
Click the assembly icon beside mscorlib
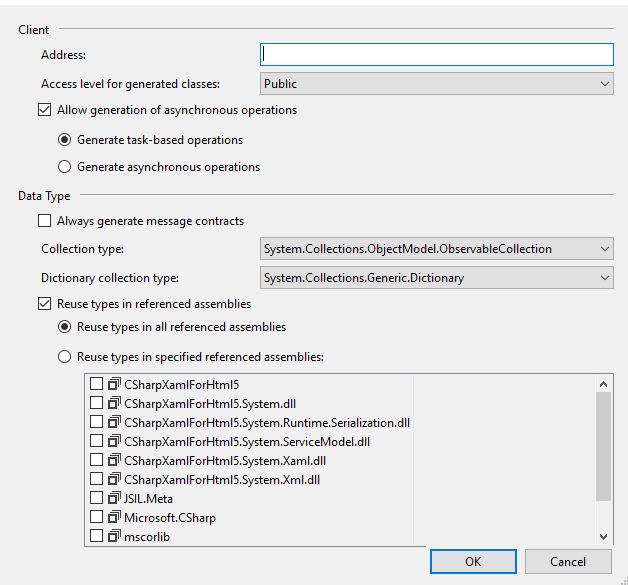coord(114,536)
